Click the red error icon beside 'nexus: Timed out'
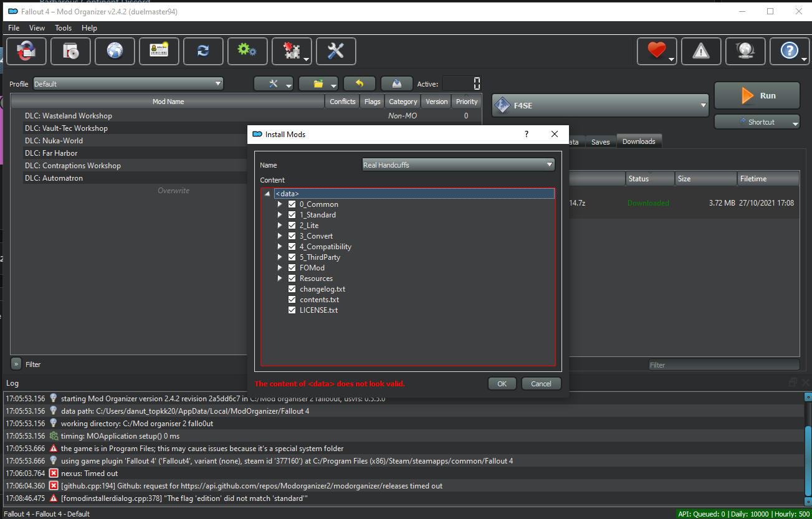The width and height of the screenshot is (812, 519). click(54, 474)
